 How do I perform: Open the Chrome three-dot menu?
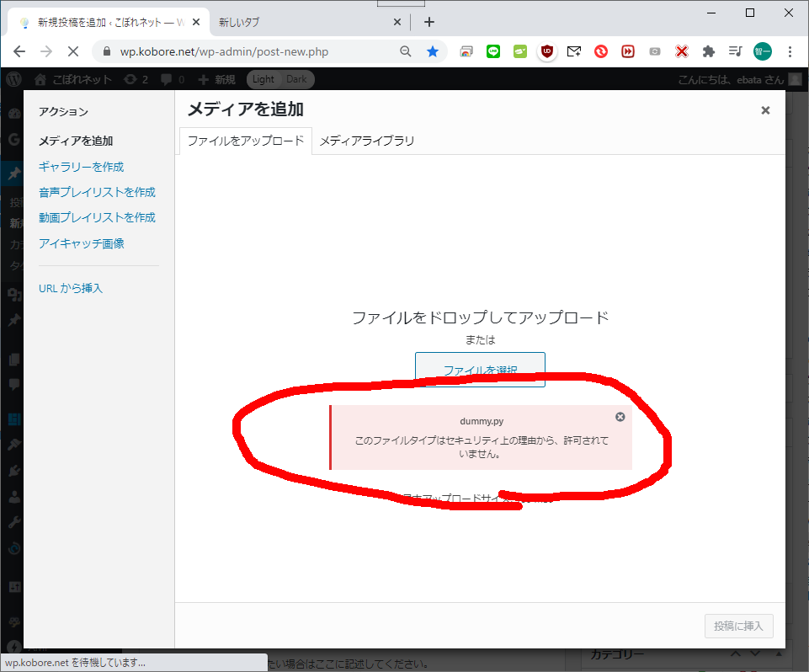790,51
